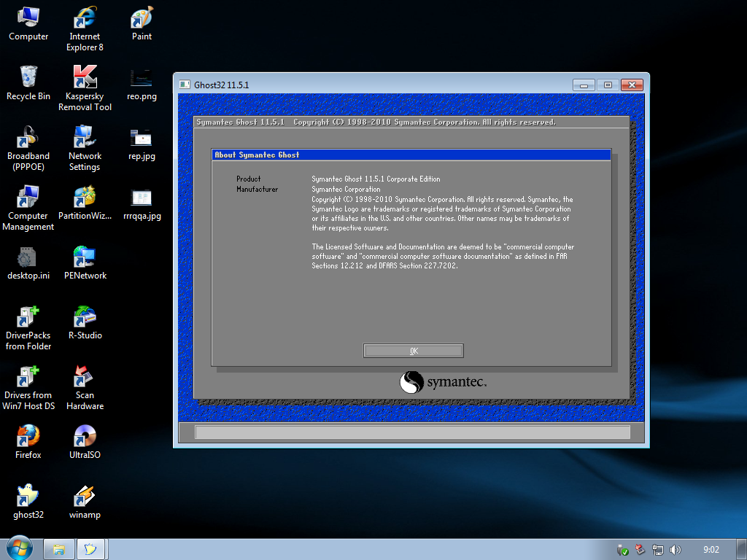Launch Kaspersky Removal Tool shortcut

coord(85,88)
